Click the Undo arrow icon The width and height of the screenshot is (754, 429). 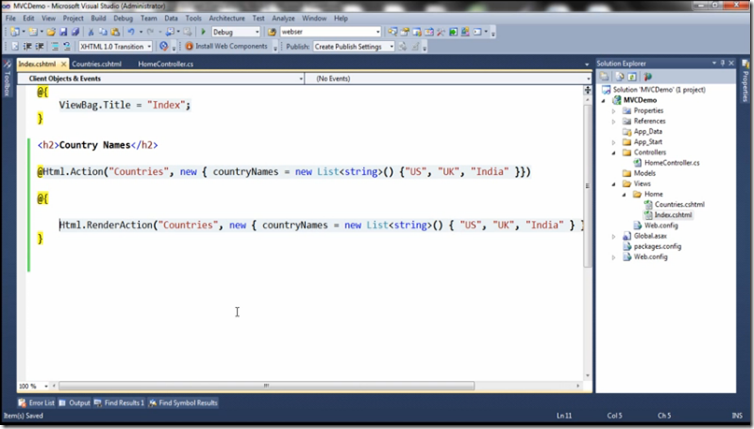pyautogui.click(x=131, y=32)
